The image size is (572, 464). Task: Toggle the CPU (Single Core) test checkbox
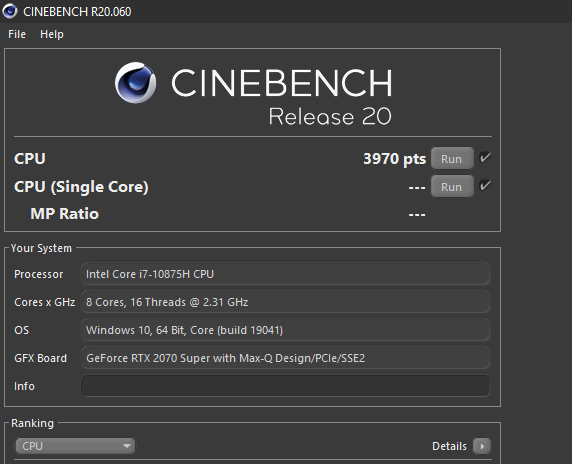coord(485,186)
